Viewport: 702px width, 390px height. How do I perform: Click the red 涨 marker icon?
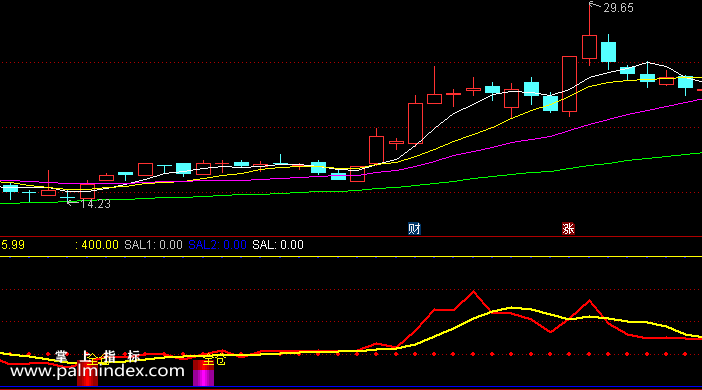568,229
